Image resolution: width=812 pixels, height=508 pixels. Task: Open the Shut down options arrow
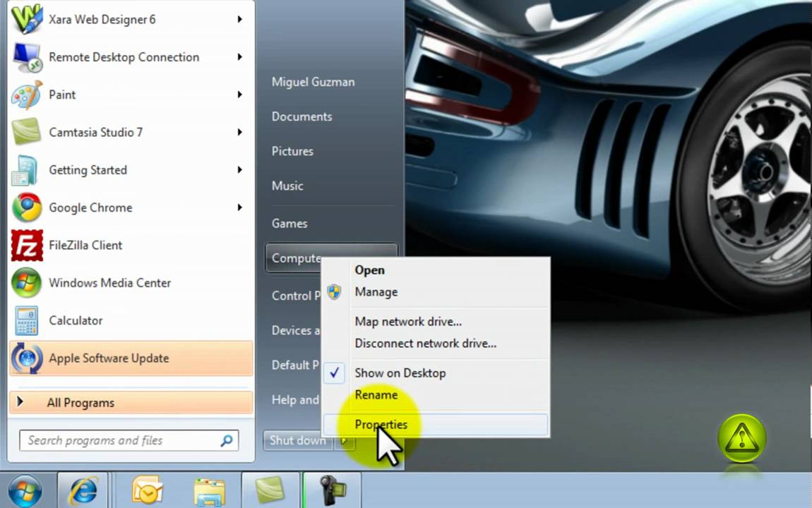point(344,441)
